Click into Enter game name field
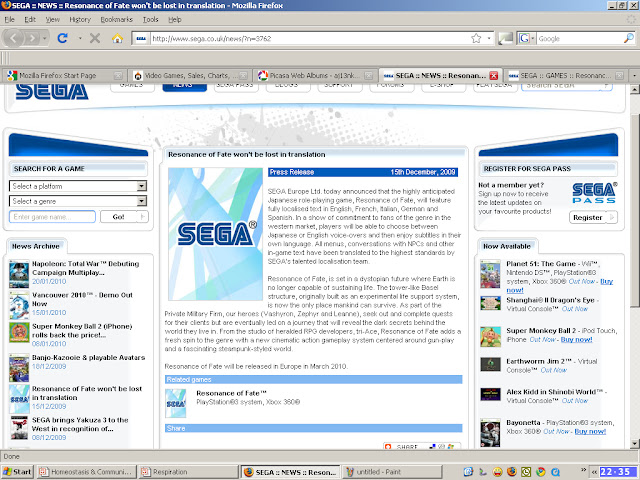Image resolution: width=640 pixels, height=480 pixels. (52, 217)
